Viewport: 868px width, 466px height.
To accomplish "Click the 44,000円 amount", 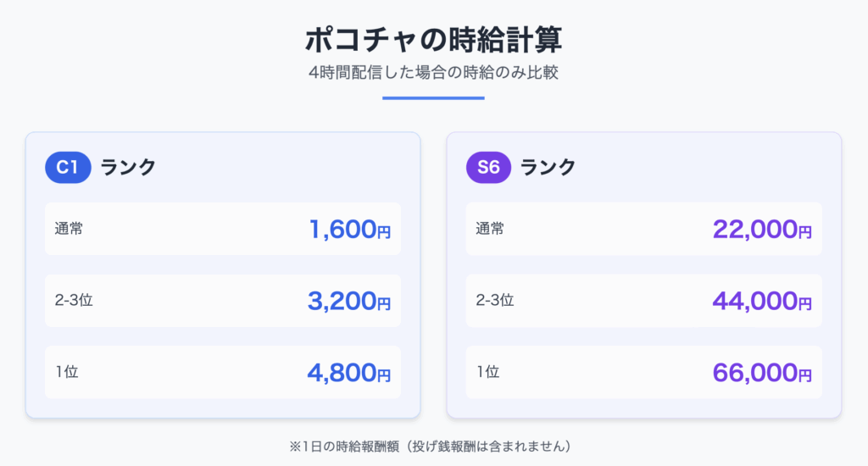I will (762, 301).
